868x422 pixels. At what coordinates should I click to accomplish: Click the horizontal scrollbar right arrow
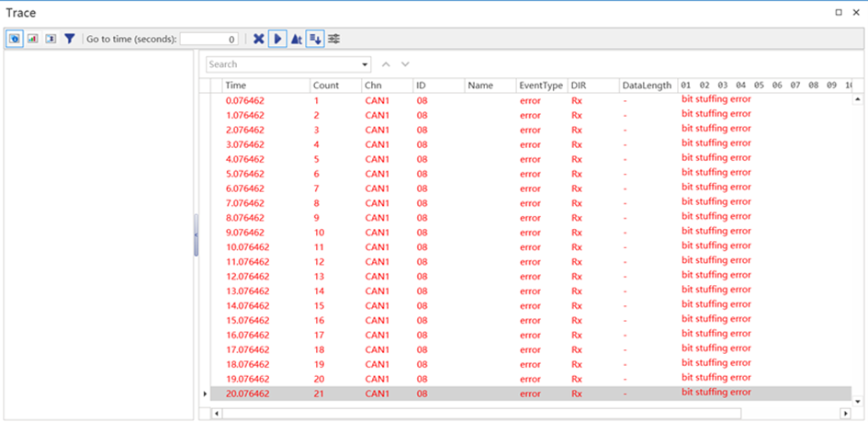pyautogui.click(x=845, y=414)
